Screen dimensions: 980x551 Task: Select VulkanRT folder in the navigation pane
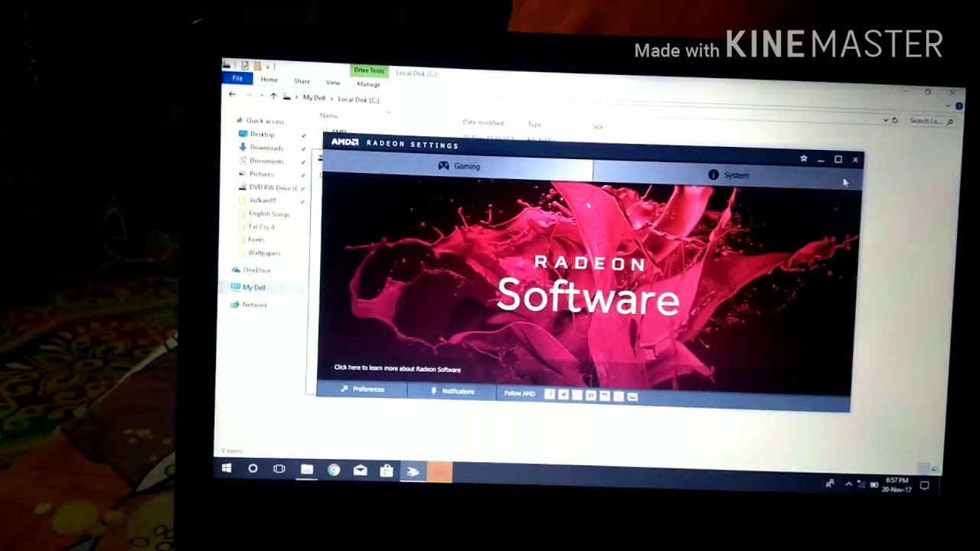(257, 201)
